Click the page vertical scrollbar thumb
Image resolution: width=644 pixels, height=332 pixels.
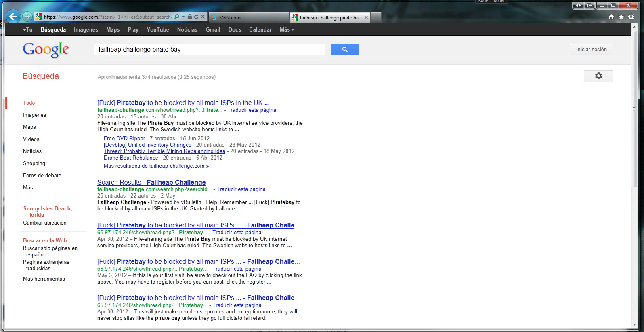point(634,109)
